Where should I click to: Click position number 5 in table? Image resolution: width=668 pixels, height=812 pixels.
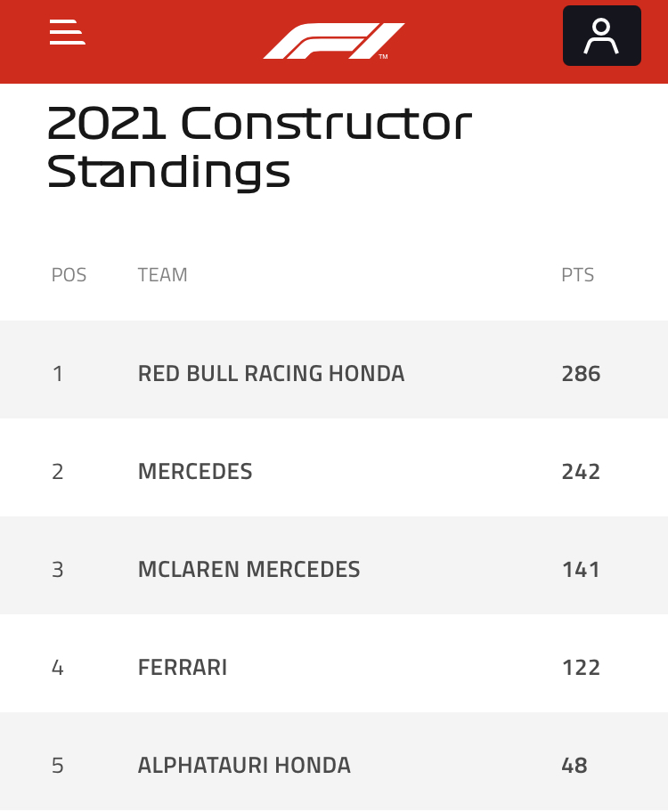58,766
